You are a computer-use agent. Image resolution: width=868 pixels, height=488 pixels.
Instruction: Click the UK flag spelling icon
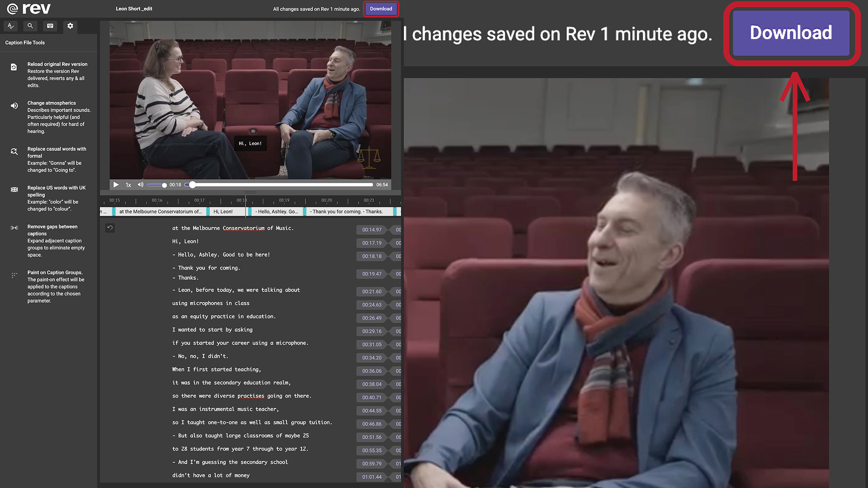14,190
